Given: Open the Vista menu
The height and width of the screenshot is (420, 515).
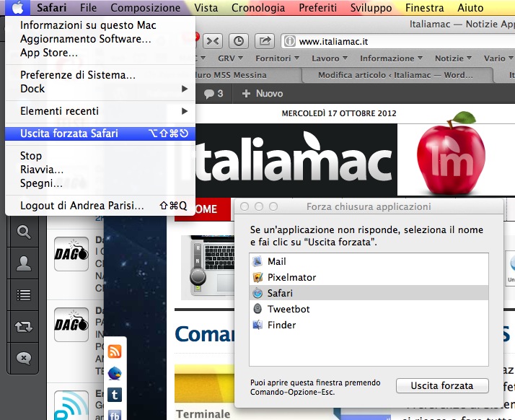Looking at the screenshot, I should click(x=206, y=7).
